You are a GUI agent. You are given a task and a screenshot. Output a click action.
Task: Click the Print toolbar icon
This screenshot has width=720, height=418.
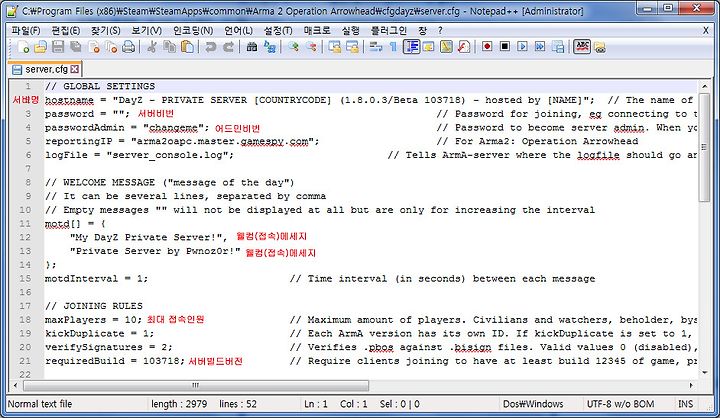pos(129,47)
